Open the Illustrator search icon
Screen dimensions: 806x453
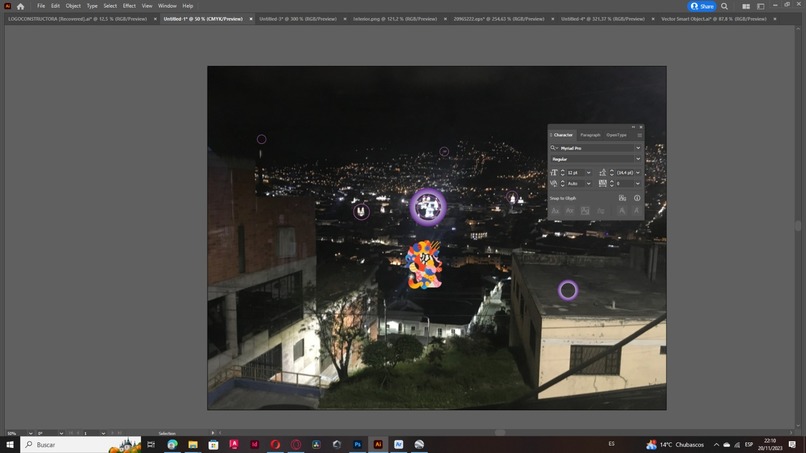tap(724, 6)
